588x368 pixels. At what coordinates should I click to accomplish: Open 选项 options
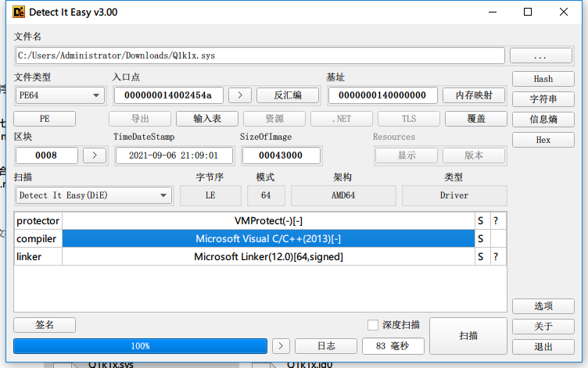coord(543,306)
